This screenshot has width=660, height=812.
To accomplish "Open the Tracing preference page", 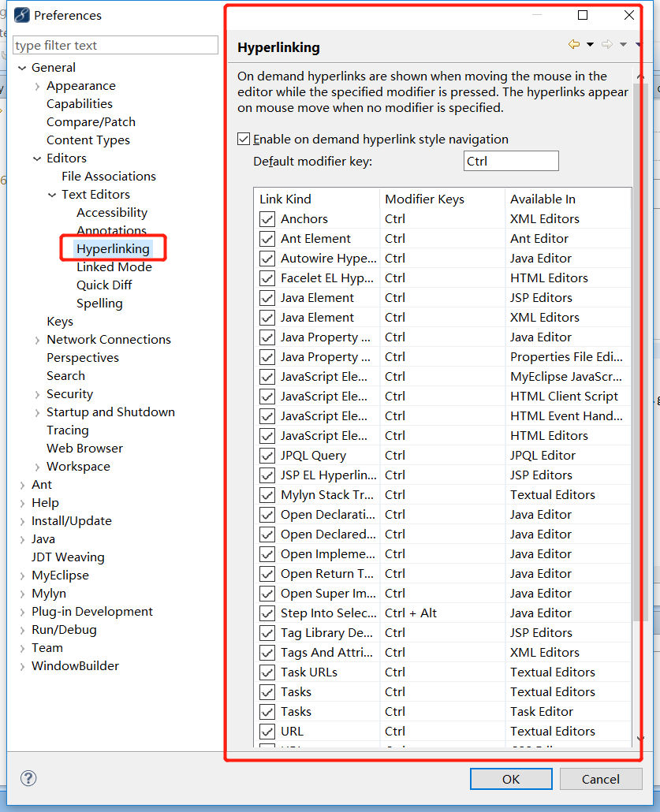I will click(67, 430).
